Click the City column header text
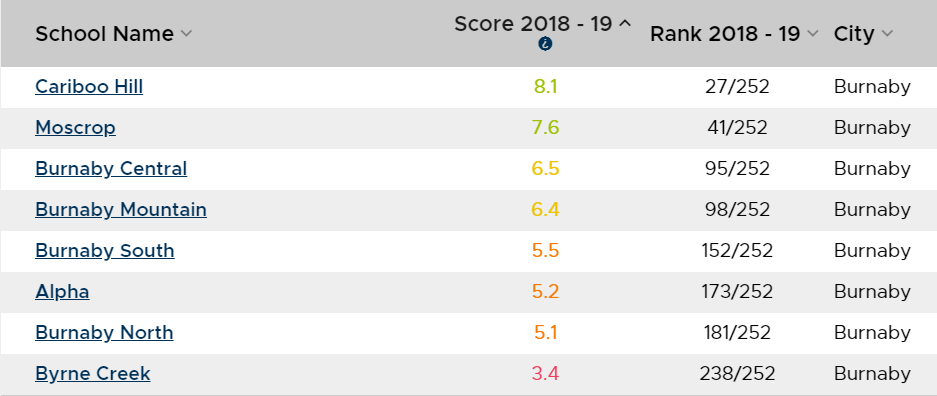This screenshot has height=396, width=937. tap(854, 34)
